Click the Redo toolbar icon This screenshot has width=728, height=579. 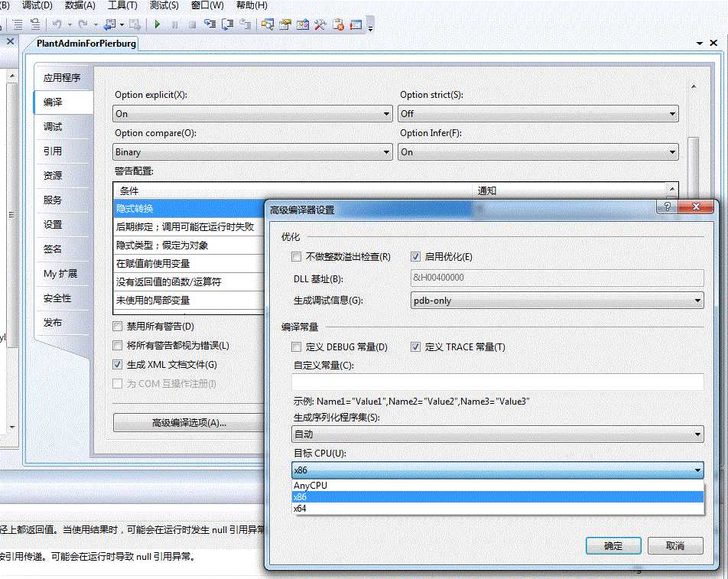83,24
